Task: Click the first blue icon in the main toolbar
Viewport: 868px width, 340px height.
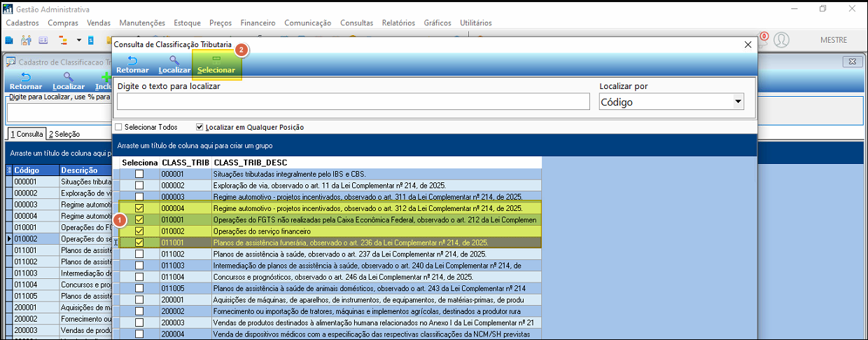Action: [10, 40]
